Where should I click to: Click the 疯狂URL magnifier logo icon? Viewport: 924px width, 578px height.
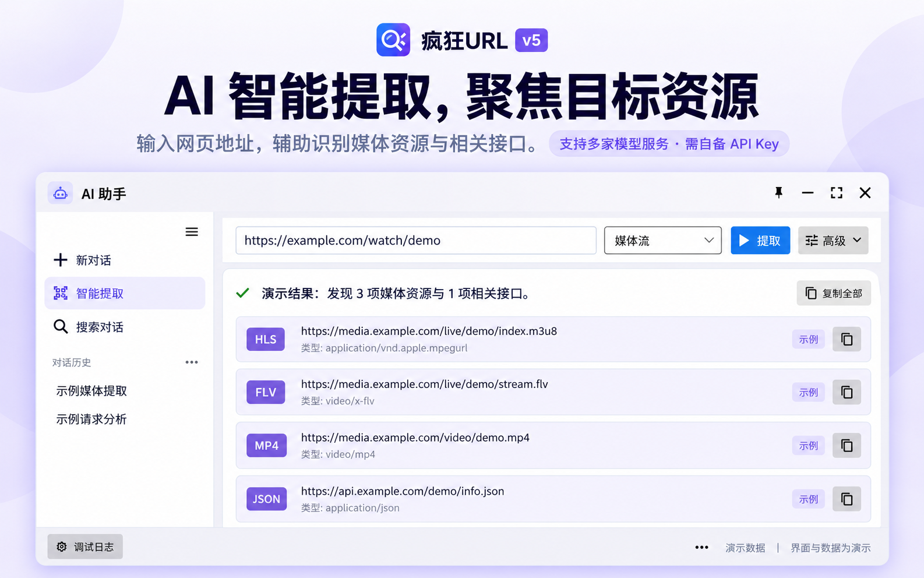(x=393, y=40)
